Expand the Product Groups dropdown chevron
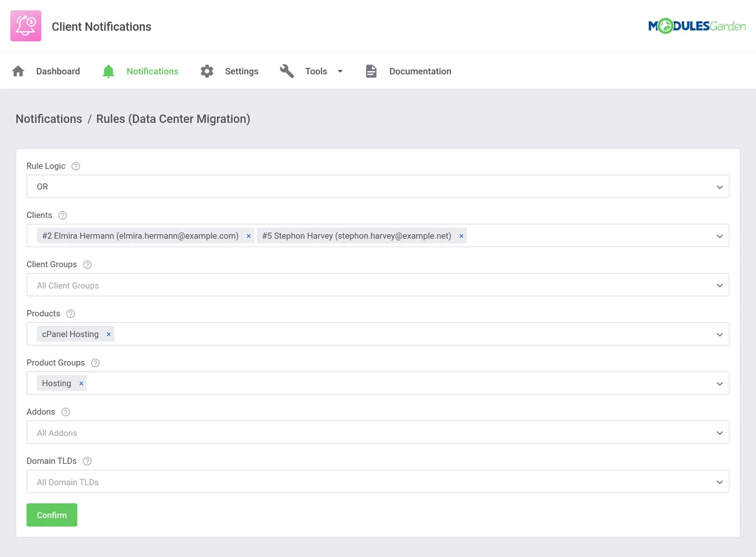 pos(719,384)
